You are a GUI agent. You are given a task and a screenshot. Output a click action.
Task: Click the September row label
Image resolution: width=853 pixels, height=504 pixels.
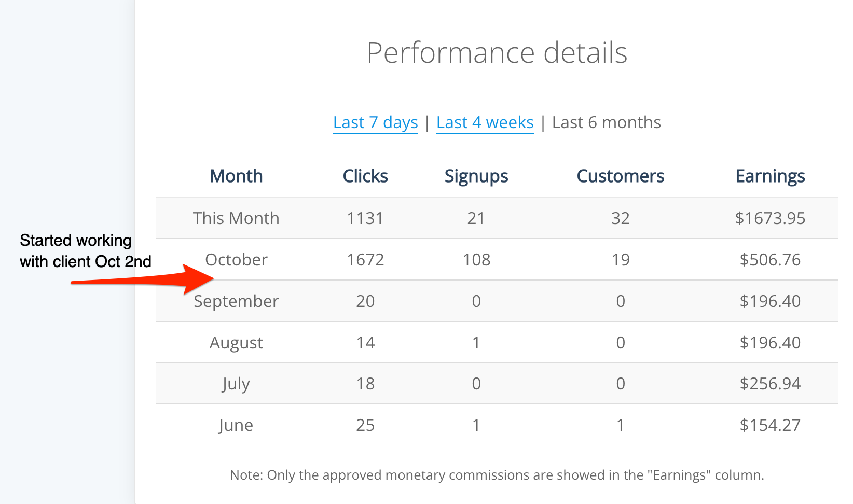(236, 301)
